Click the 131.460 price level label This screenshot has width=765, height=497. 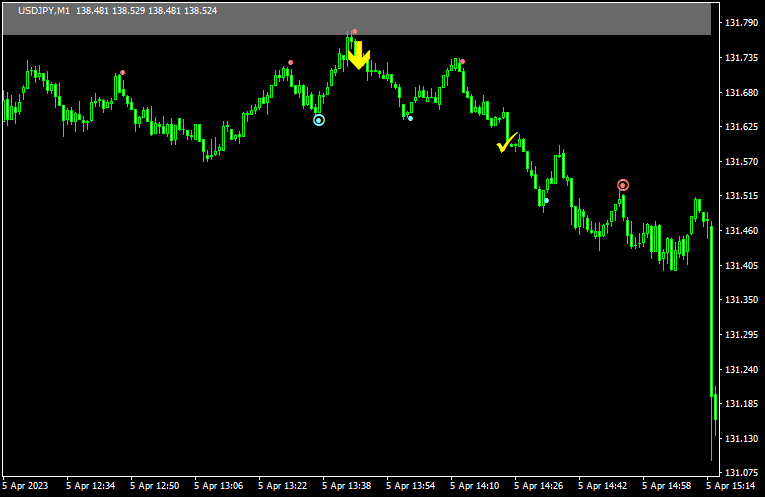[741, 231]
